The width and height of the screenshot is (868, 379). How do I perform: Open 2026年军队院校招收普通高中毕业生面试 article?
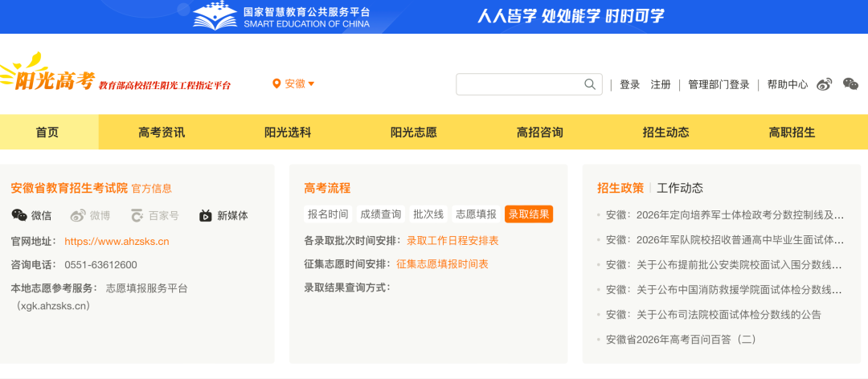725,240
